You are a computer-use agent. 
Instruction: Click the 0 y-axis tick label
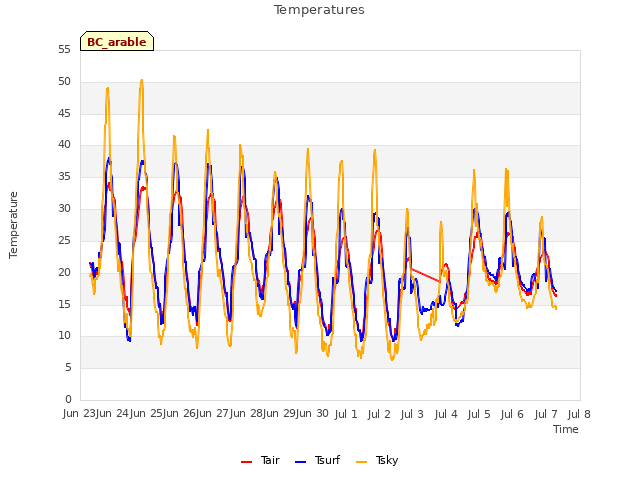[x=68, y=399]
